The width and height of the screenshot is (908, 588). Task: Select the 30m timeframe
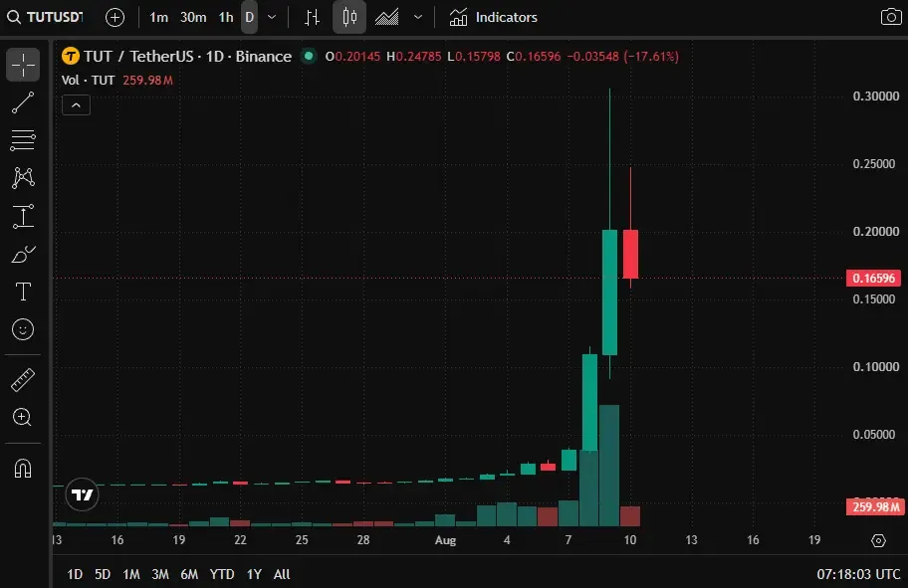pyautogui.click(x=193, y=17)
